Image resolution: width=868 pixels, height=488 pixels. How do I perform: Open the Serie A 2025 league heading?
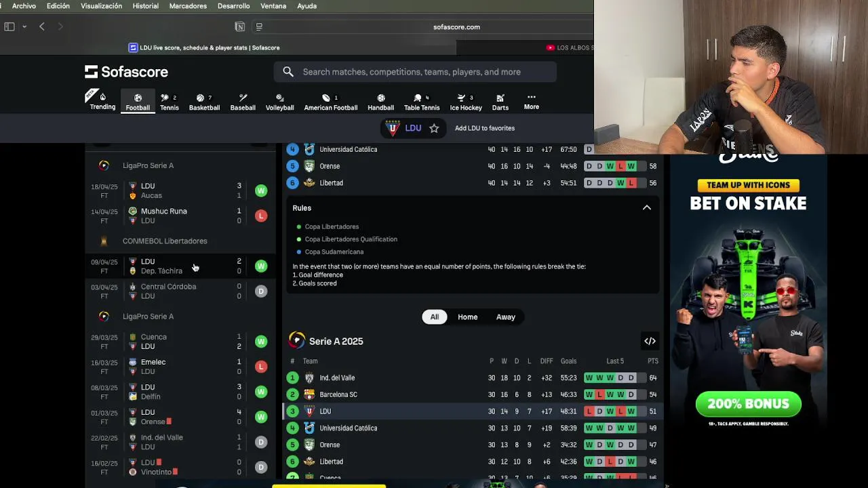(336, 341)
